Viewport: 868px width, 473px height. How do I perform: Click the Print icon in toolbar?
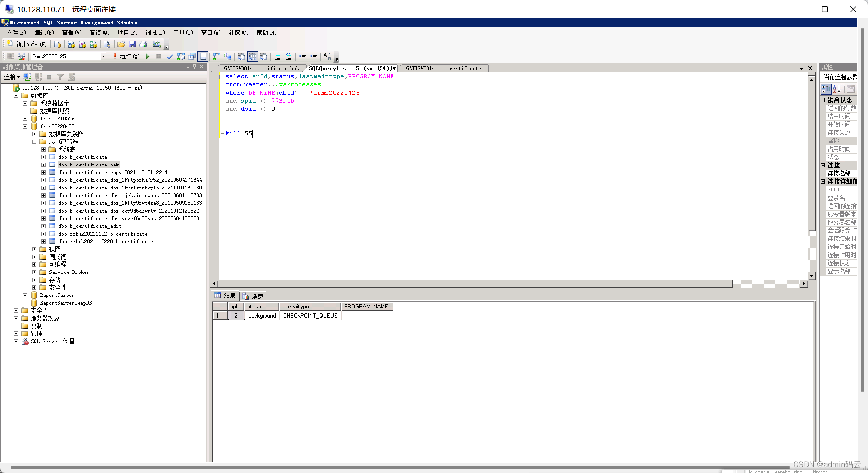click(143, 44)
